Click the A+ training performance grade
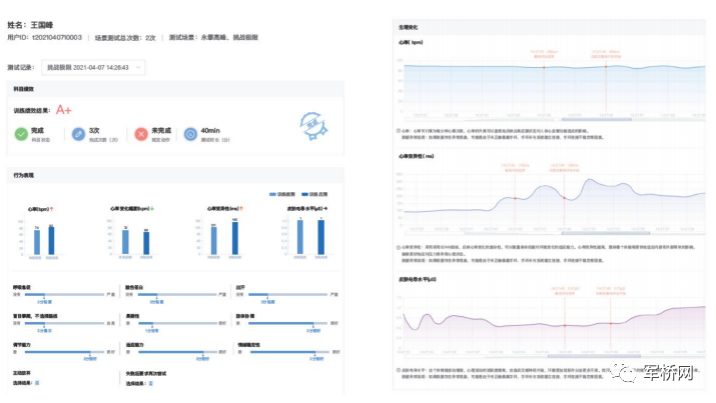The image size is (716, 403). [x=64, y=108]
